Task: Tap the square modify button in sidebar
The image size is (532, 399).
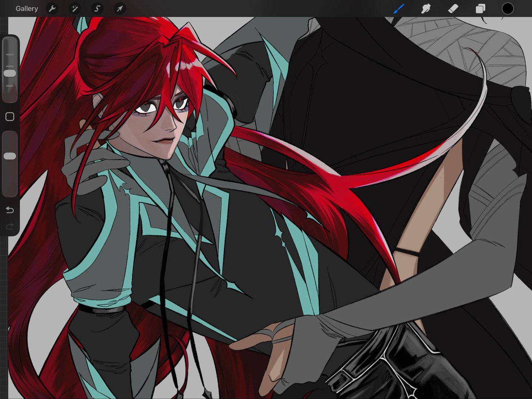Action: click(x=10, y=117)
